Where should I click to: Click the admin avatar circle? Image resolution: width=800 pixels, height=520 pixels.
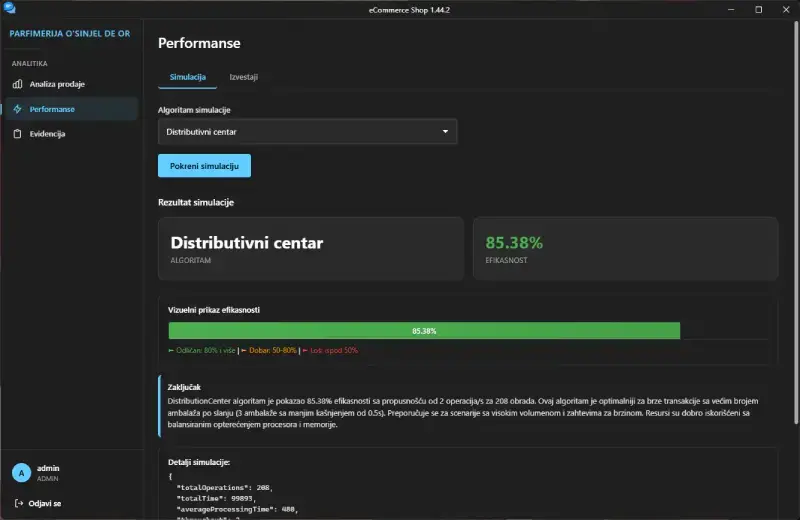coord(21,473)
